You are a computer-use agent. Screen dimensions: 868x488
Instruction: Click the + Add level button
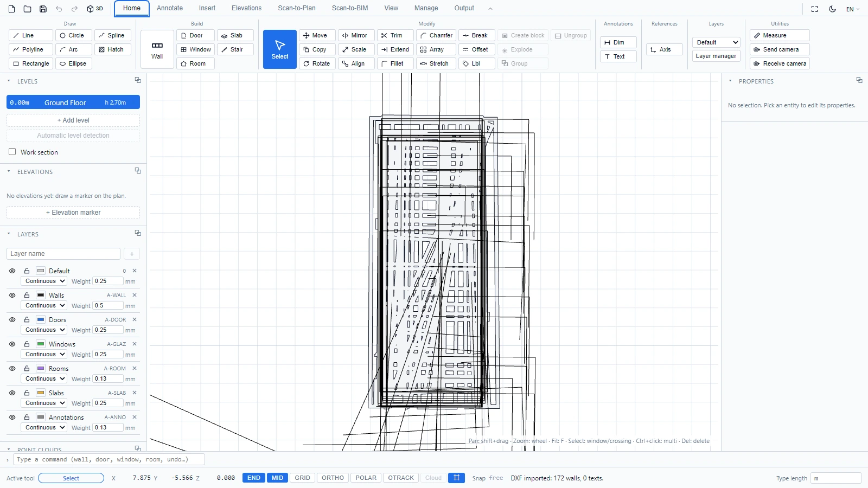pyautogui.click(x=73, y=120)
